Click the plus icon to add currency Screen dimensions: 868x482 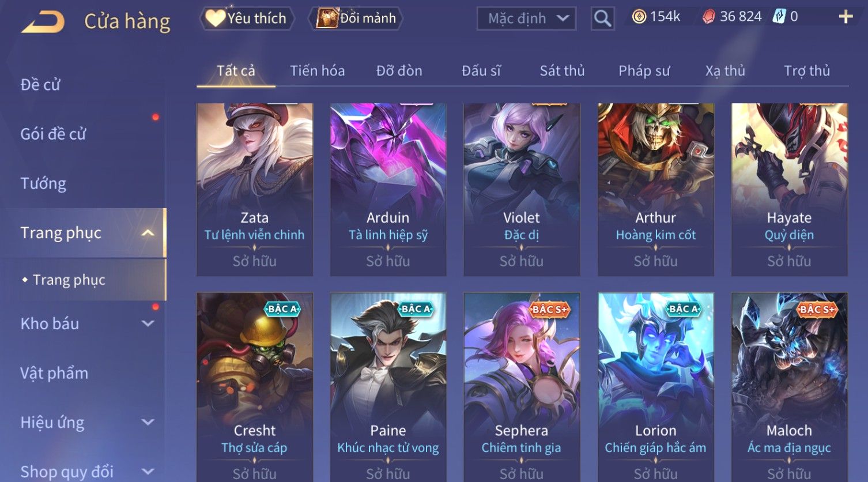pos(845,17)
